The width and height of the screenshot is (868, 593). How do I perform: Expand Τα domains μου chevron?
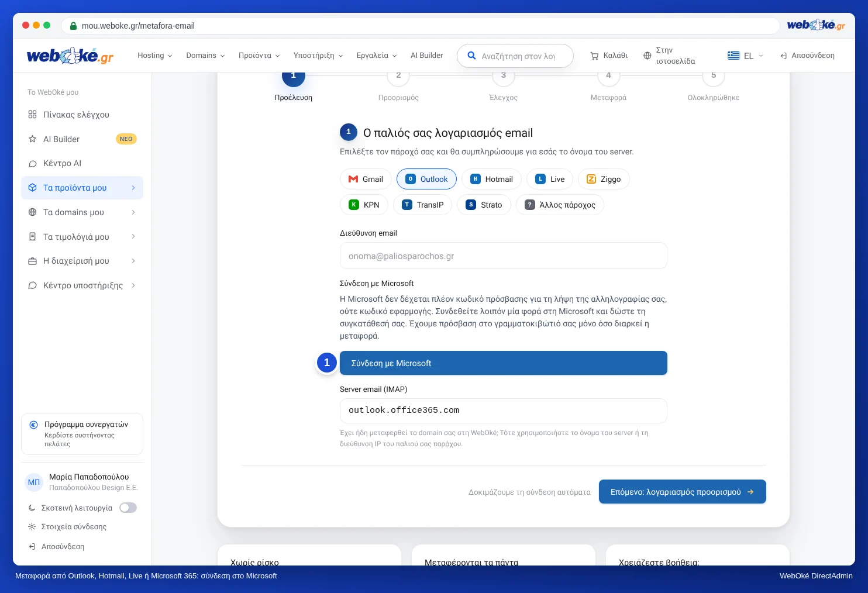(x=133, y=212)
